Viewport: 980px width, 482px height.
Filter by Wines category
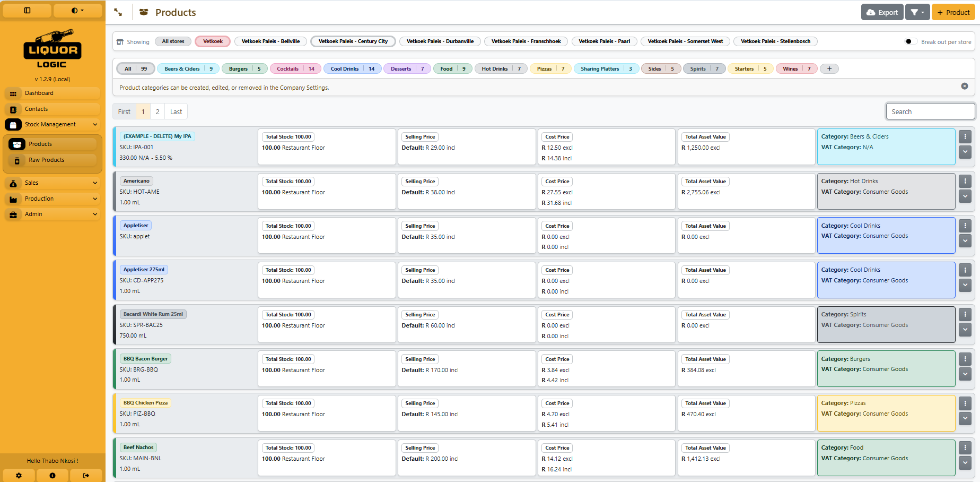click(x=797, y=68)
